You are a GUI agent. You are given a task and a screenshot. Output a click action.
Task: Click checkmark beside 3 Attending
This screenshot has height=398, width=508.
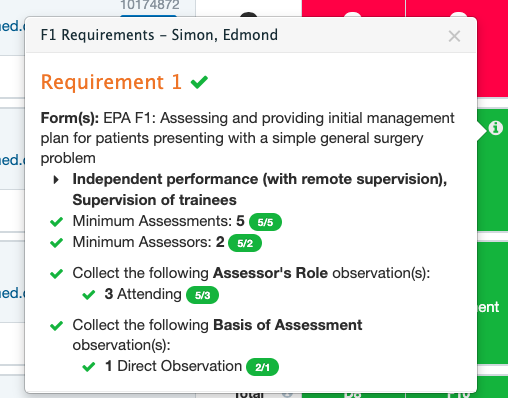coord(89,295)
